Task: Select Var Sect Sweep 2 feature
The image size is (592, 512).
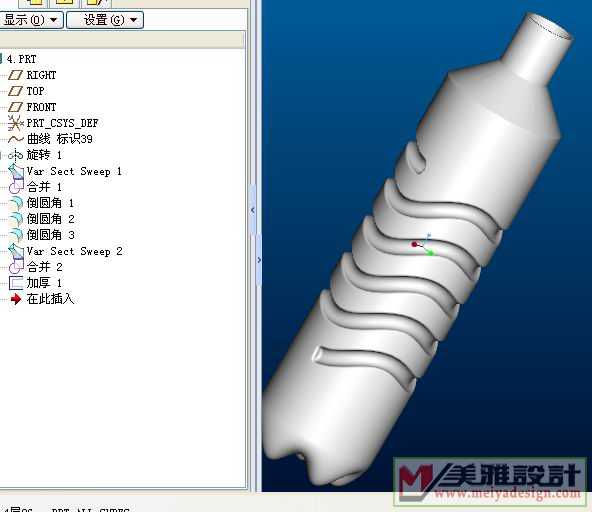Action: coord(74,251)
